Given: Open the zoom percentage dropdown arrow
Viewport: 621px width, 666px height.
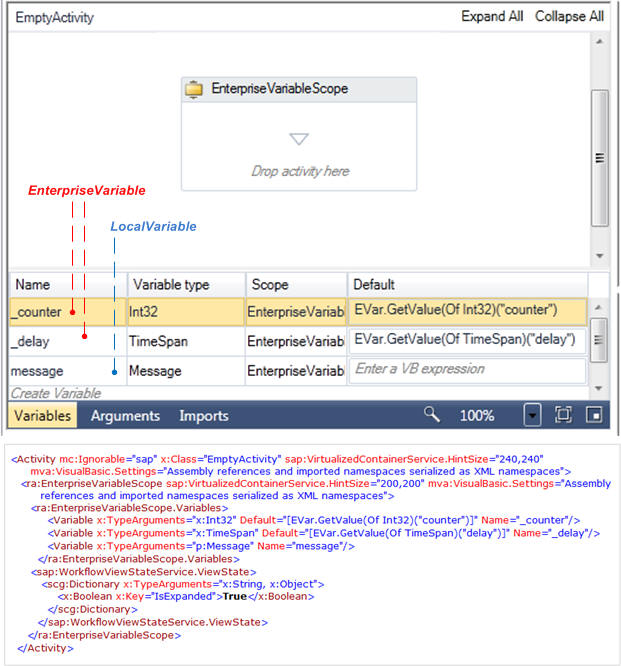Looking at the screenshot, I should click(x=532, y=415).
